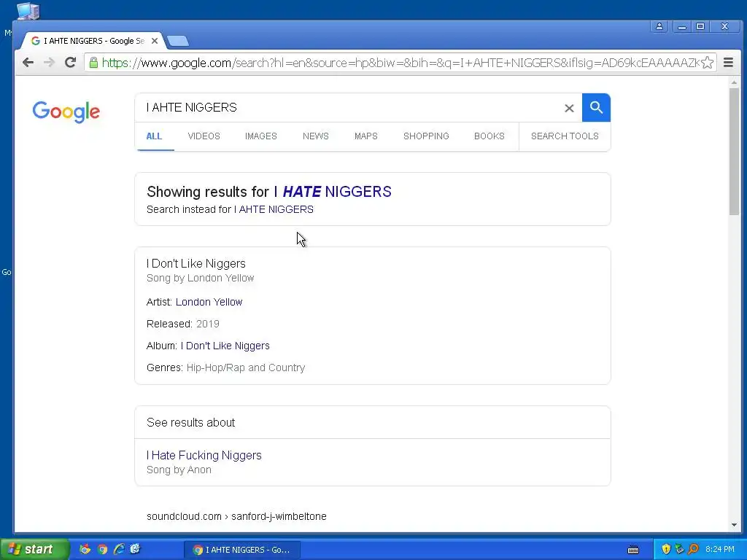Click 'Song by London Yellow' subtitle
The width and height of the screenshot is (747, 560).
click(200, 278)
